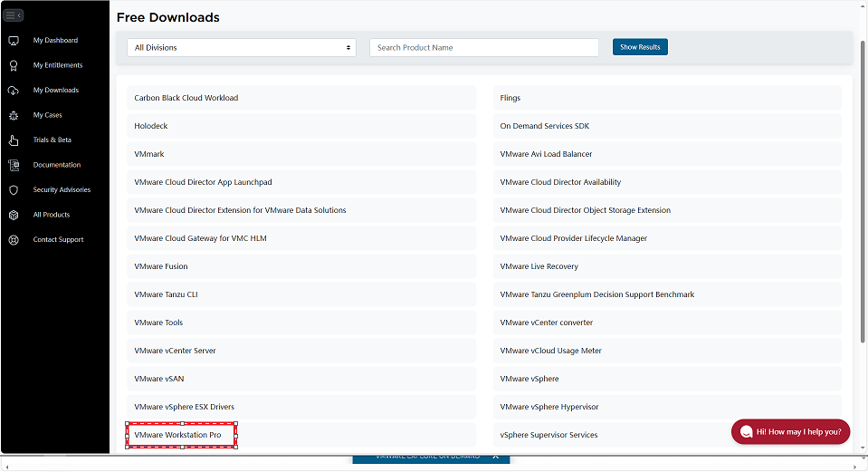Open the Flings product row
The width and height of the screenshot is (868, 472).
pyautogui.click(x=667, y=98)
